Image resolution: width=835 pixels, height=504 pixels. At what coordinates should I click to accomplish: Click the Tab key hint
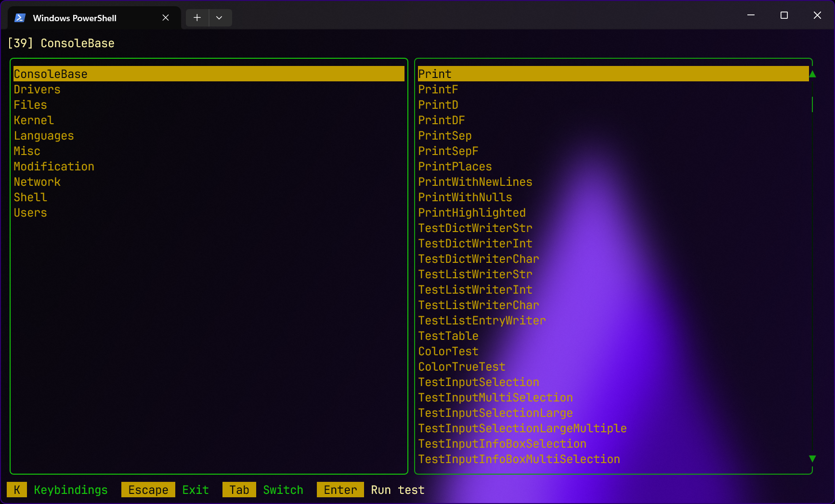tap(239, 490)
